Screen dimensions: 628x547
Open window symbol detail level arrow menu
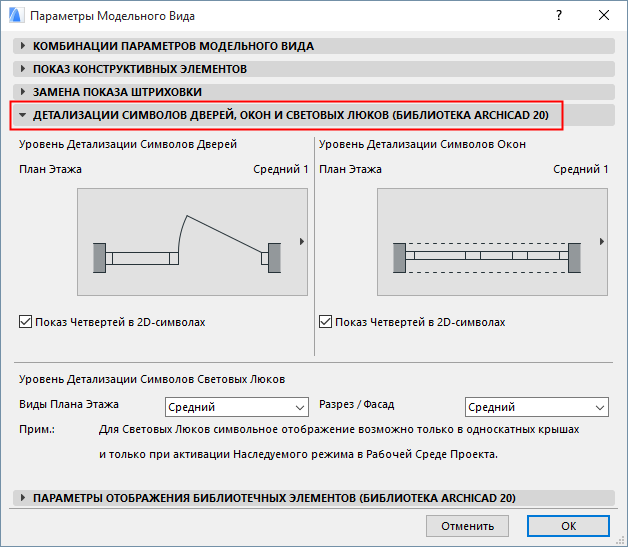[x=602, y=241]
